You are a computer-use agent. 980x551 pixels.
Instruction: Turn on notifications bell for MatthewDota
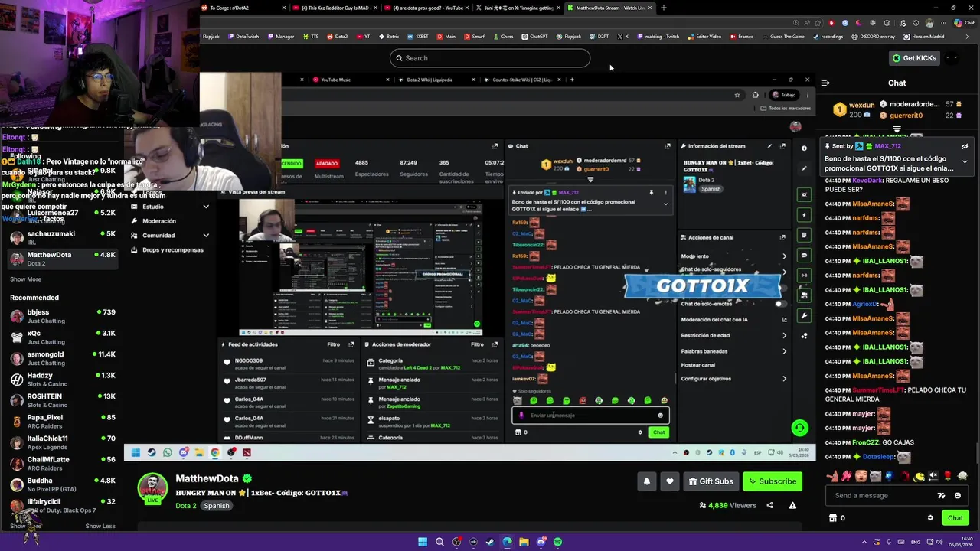[x=647, y=481]
